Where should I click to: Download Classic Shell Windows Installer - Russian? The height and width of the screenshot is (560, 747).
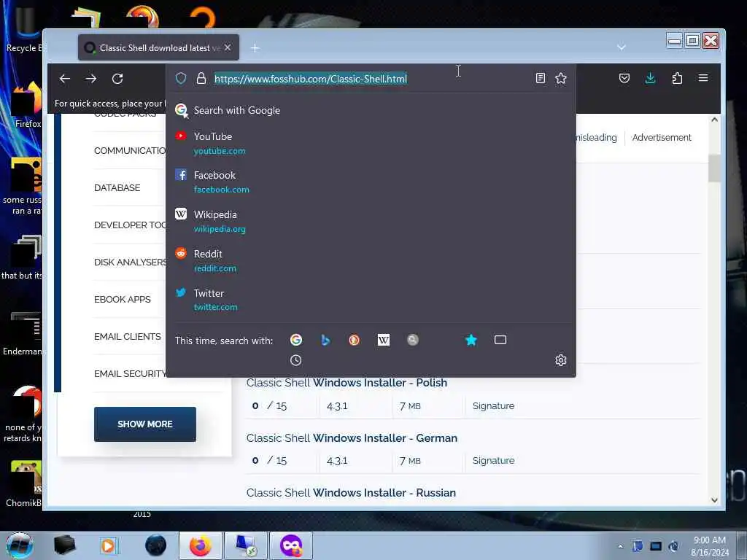point(351,492)
